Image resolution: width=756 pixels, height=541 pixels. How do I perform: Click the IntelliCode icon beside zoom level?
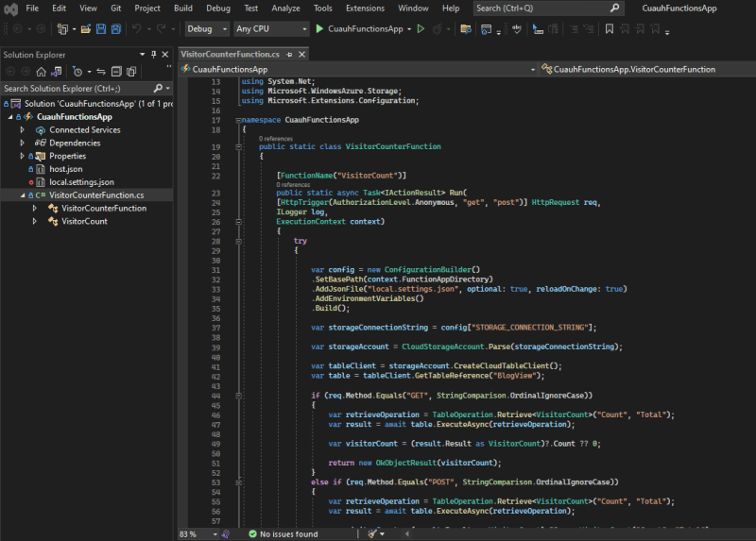[x=226, y=533]
